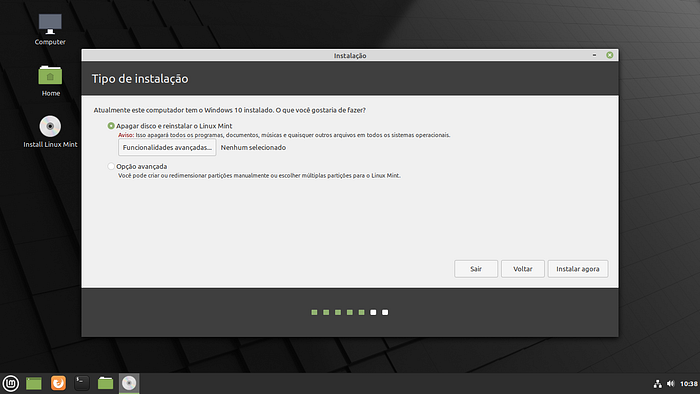
Task: Close the Instalação window
Action: (x=610, y=55)
